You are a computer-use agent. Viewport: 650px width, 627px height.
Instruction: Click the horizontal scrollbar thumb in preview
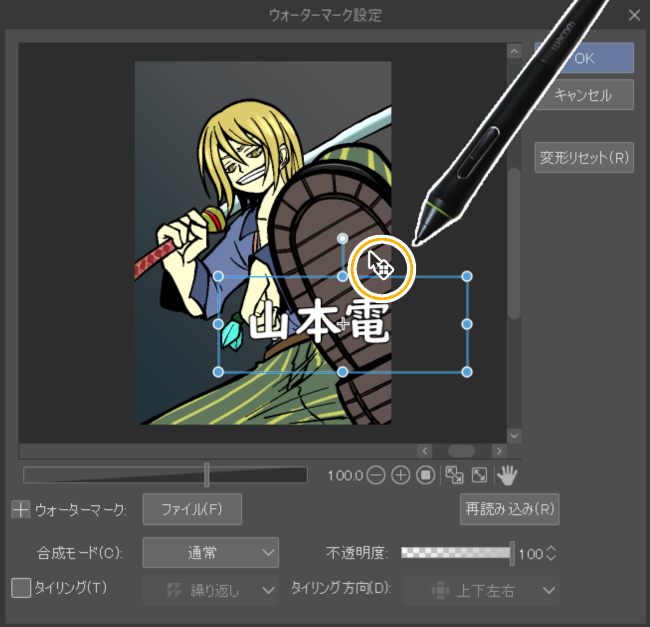coord(461,451)
